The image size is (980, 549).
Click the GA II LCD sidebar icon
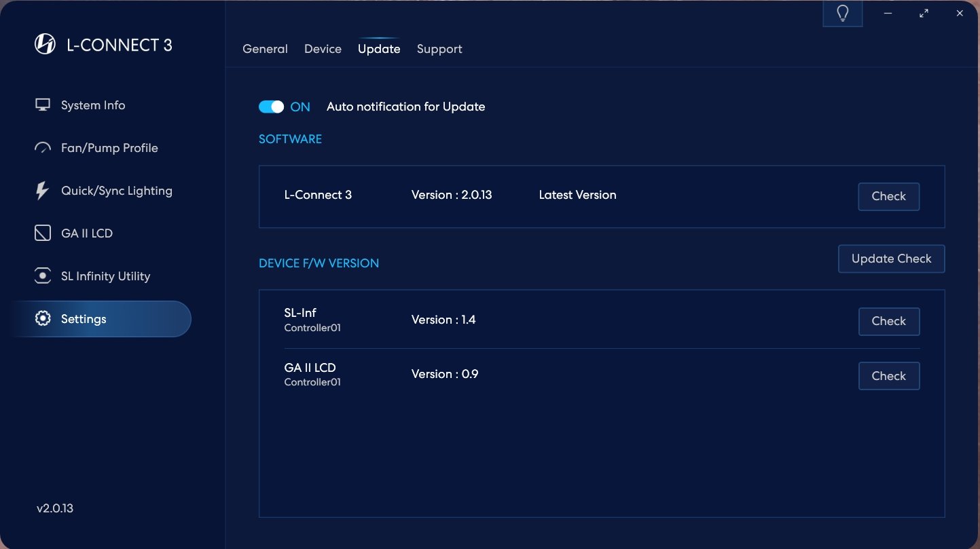[43, 233]
